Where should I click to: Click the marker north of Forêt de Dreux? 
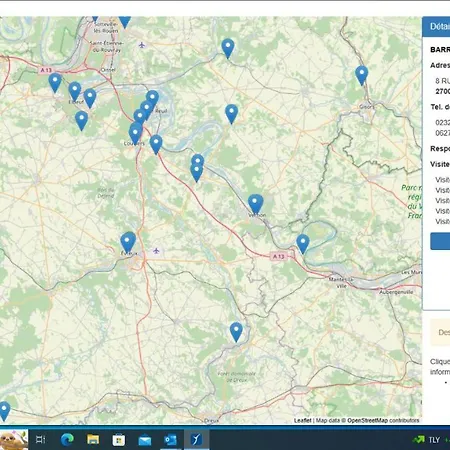(236, 332)
